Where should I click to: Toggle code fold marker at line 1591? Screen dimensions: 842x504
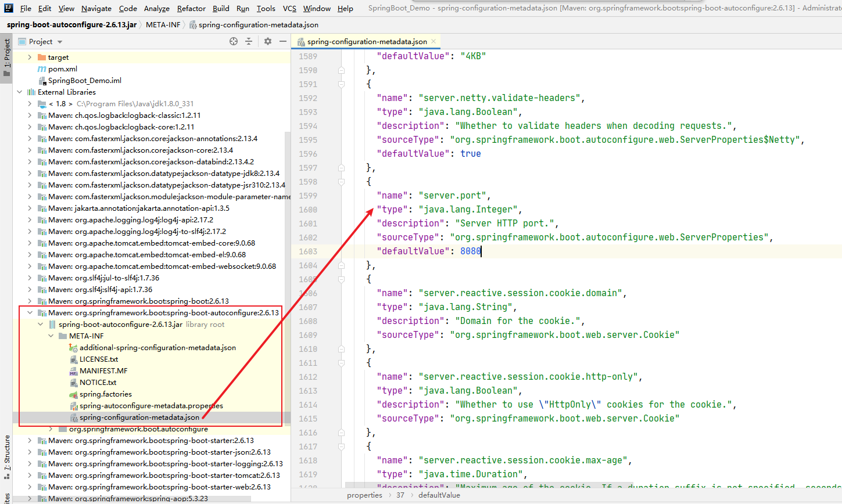point(341,84)
